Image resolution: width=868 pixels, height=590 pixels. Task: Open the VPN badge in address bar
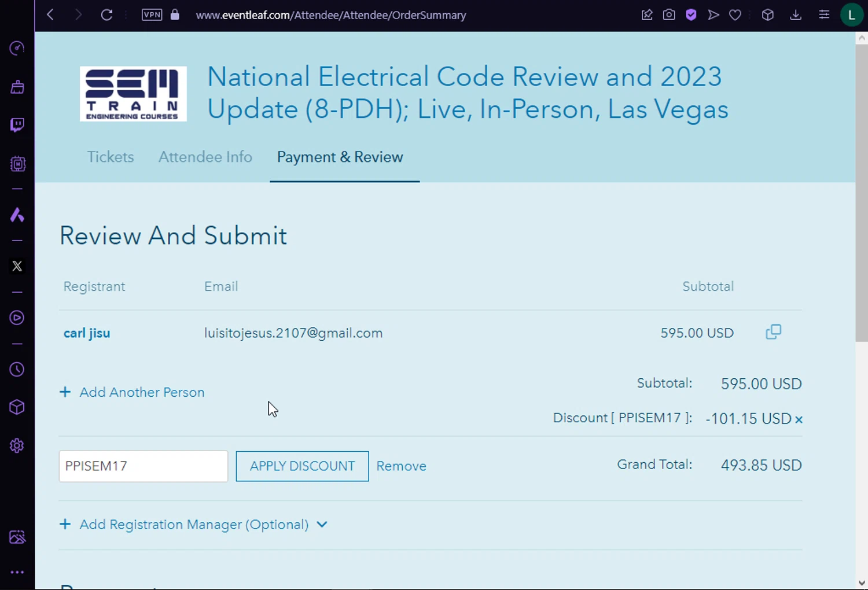(x=152, y=14)
